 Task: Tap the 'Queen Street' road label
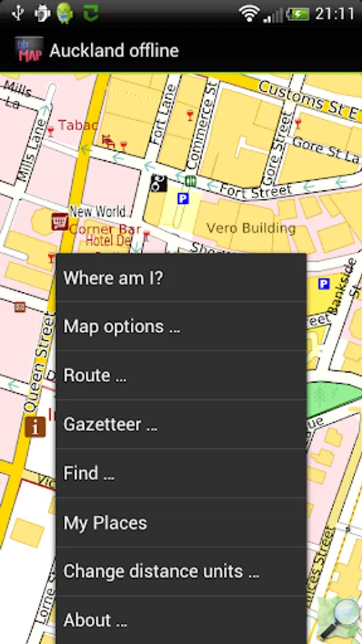click(39, 362)
